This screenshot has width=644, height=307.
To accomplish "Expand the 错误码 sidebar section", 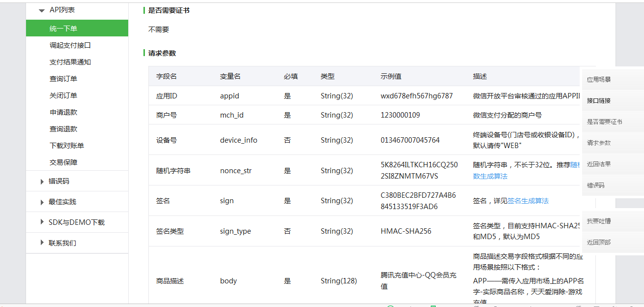I will coord(59,181).
